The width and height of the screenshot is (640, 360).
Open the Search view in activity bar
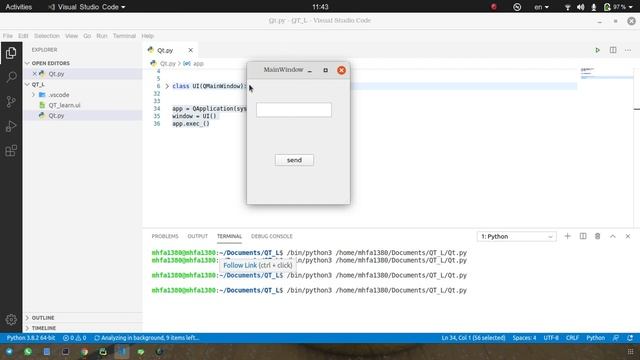point(11,77)
